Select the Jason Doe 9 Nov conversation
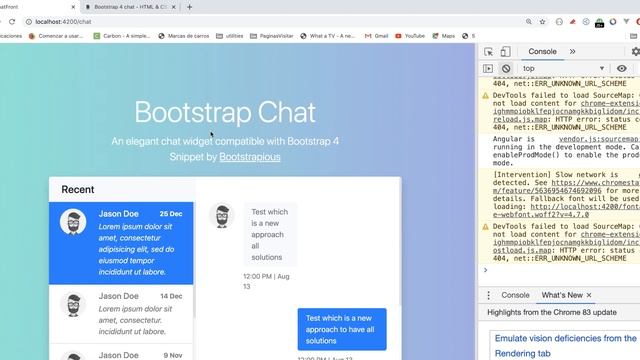Viewport: 640px width, 360px height. coord(121,352)
